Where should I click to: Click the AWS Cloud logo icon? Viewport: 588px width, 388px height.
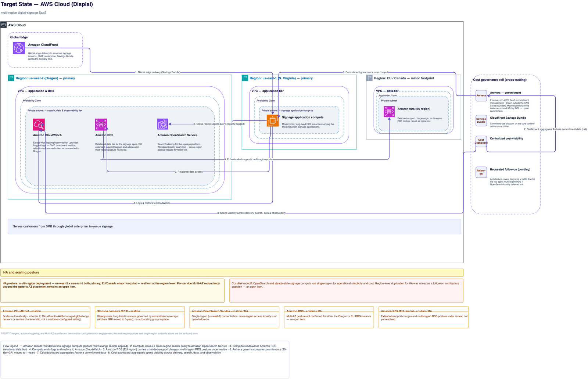tap(4, 25)
